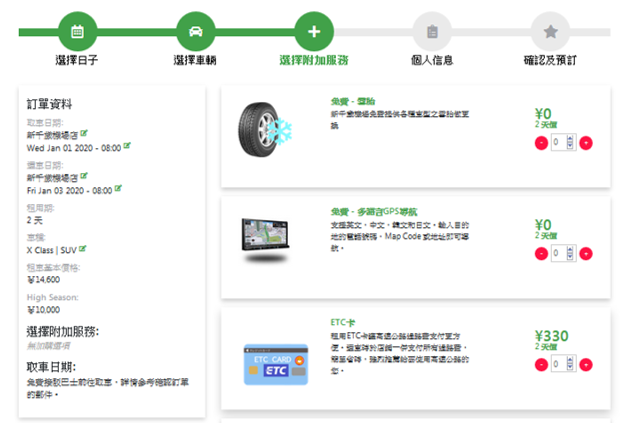Click the star icon for 確認及預訂 step
This screenshot has width=629, height=423.
point(550,31)
